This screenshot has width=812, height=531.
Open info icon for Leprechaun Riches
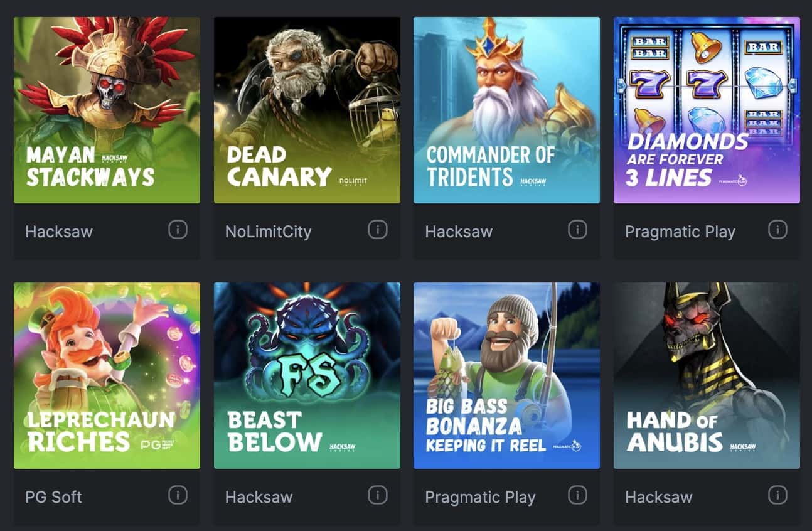(178, 496)
